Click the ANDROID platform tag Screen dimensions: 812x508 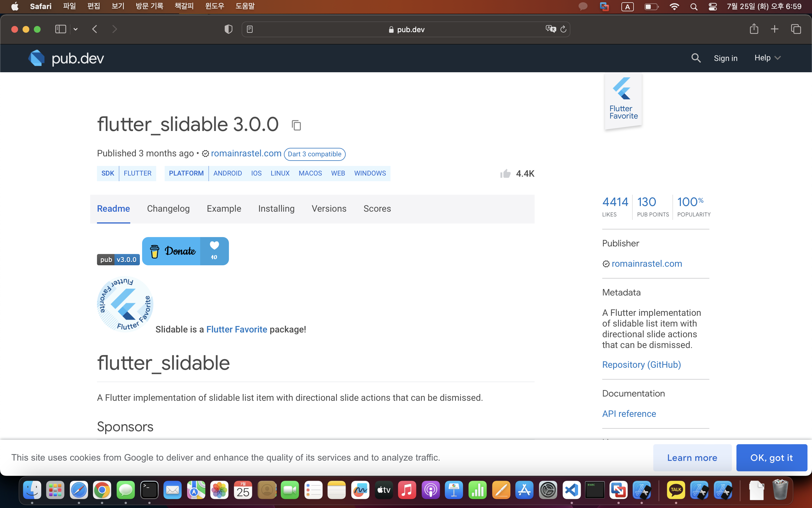pyautogui.click(x=228, y=173)
